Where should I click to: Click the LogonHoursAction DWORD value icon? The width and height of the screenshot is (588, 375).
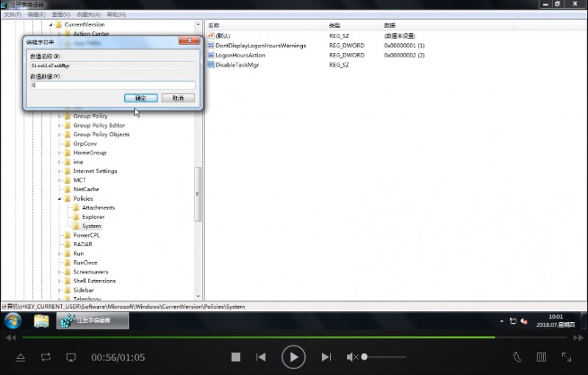tap(211, 55)
